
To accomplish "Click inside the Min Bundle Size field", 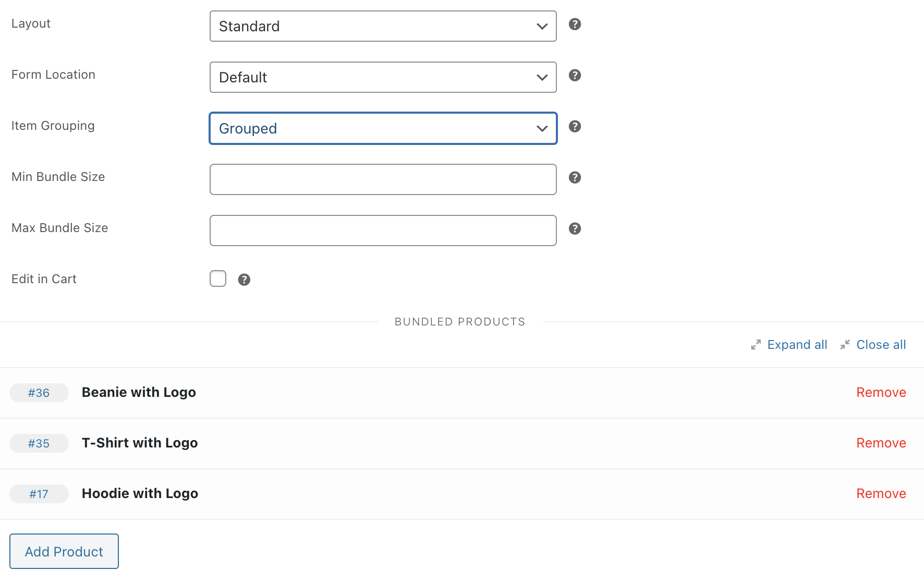I will click(383, 179).
